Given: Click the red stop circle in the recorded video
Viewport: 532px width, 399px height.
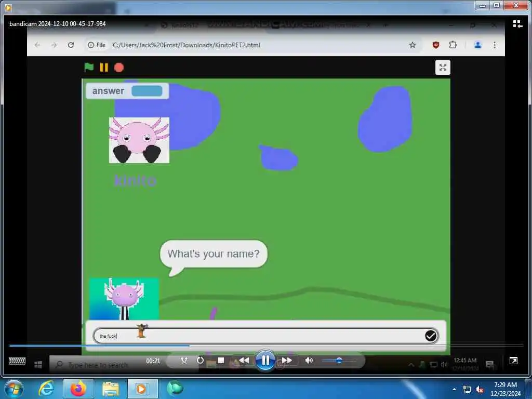Looking at the screenshot, I should tap(119, 68).
